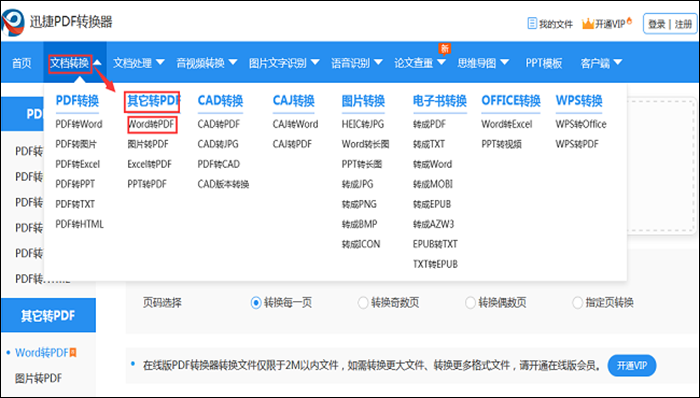Click the 登录 link
Image resolution: width=700 pixels, height=398 pixels.
(x=657, y=24)
